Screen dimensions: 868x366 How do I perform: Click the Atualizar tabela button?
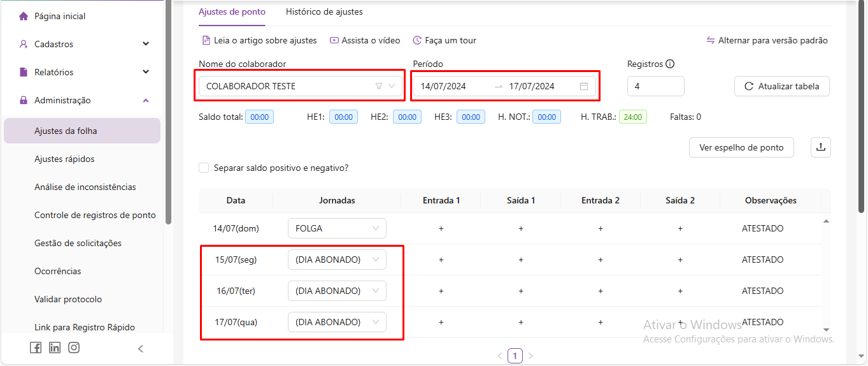pyautogui.click(x=781, y=86)
